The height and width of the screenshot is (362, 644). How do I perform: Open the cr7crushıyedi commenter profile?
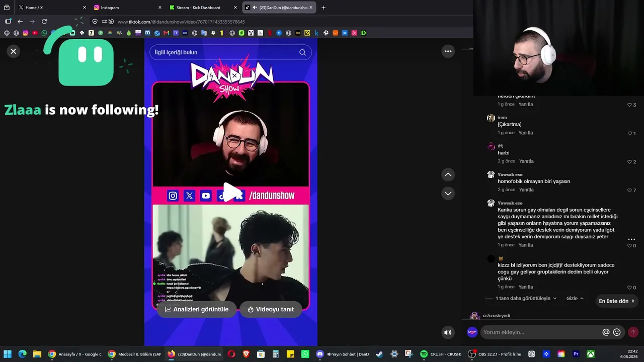(x=496, y=316)
